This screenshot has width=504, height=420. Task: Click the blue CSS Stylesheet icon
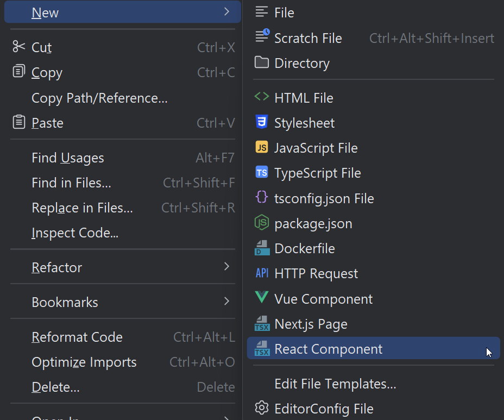tap(262, 123)
